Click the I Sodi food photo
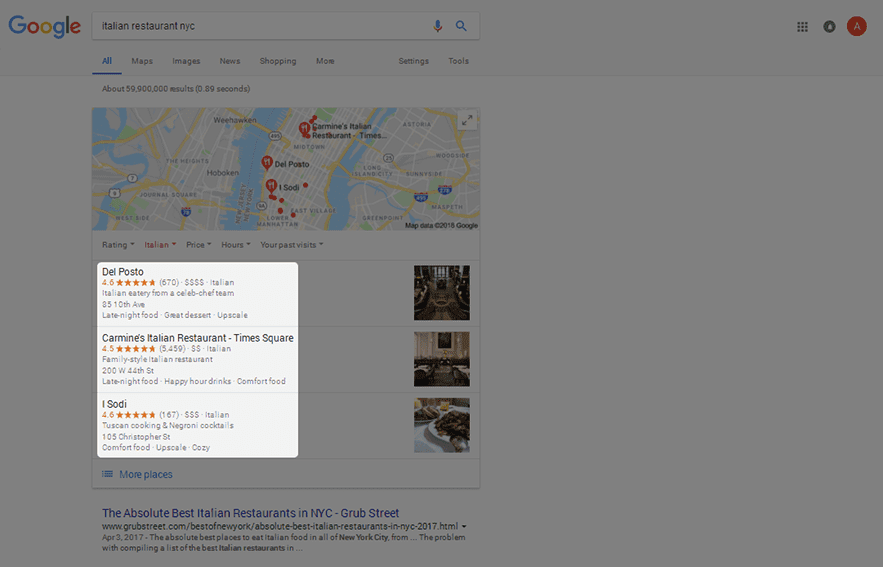The width and height of the screenshot is (883, 567). point(442,425)
